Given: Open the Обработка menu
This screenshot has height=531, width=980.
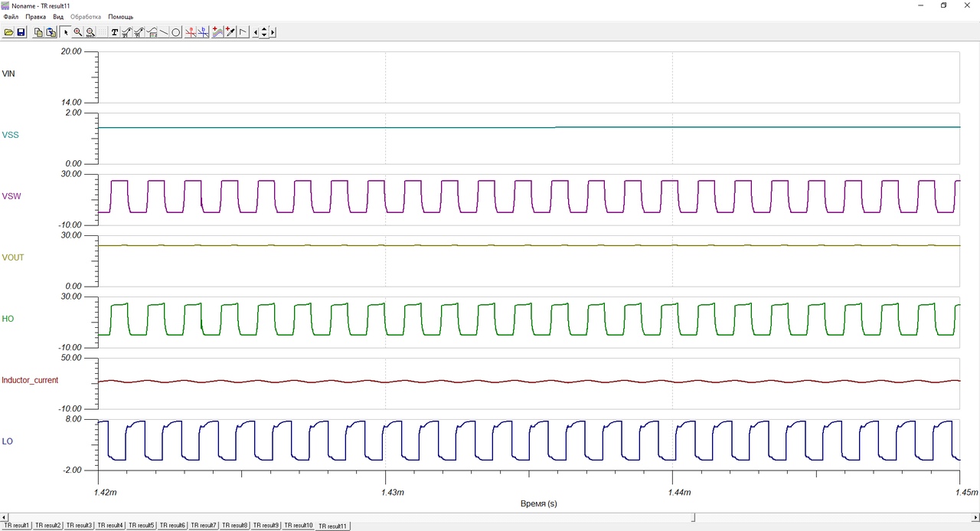Looking at the screenshot, I should pos(86,16).
